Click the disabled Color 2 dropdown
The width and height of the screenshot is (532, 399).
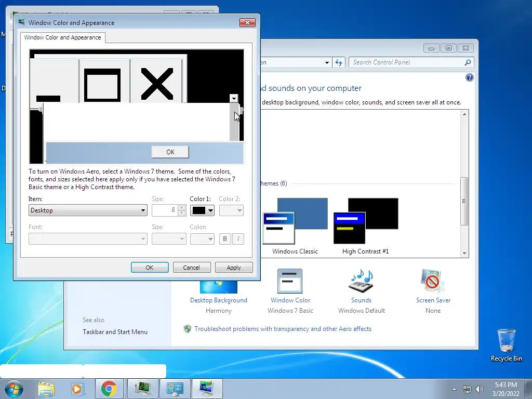pos(231,210)
